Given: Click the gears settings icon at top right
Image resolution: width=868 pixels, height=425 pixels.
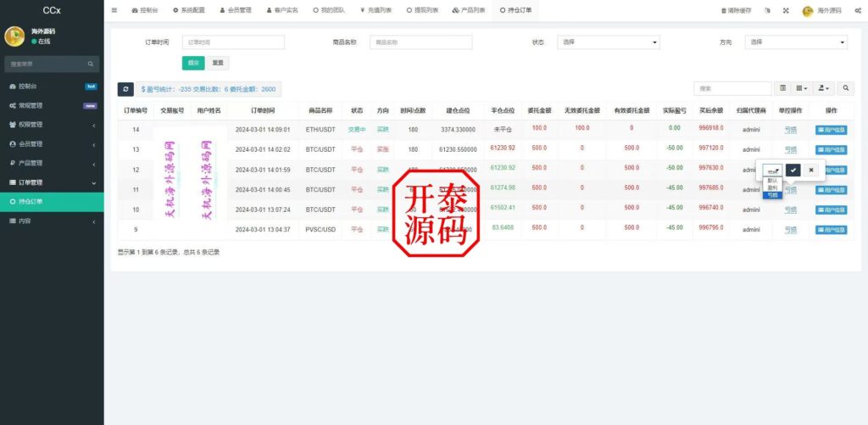Looking at the screenshot, I should click(x=858, y=10).
